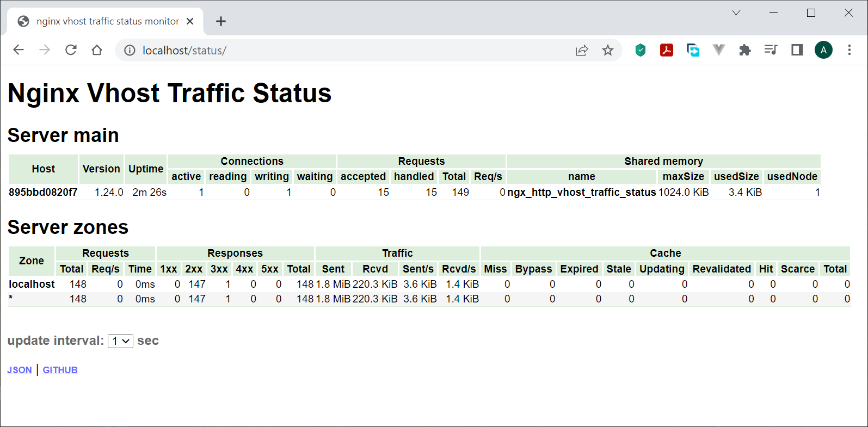The height and width of the screenshot is (427, 868).
Task: Open the Adobe Acrobat extension
Action: (x=667, y=50)
